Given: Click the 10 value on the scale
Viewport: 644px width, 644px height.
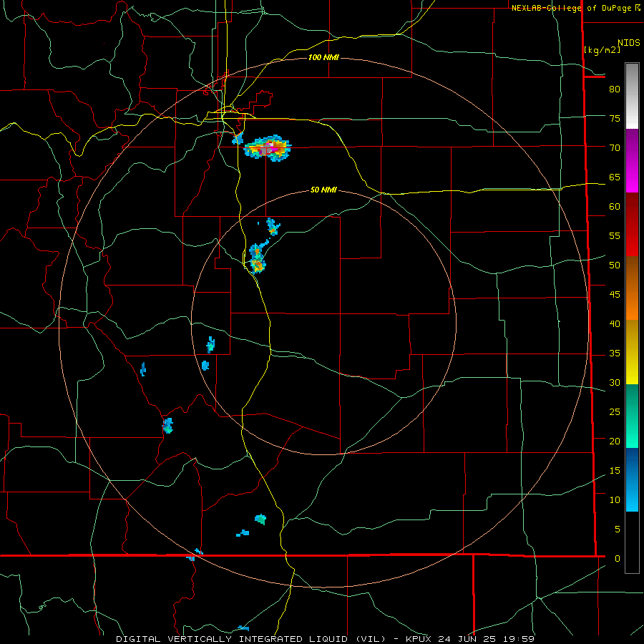Looking at the screenshot, I should click(x=615, y=500).
